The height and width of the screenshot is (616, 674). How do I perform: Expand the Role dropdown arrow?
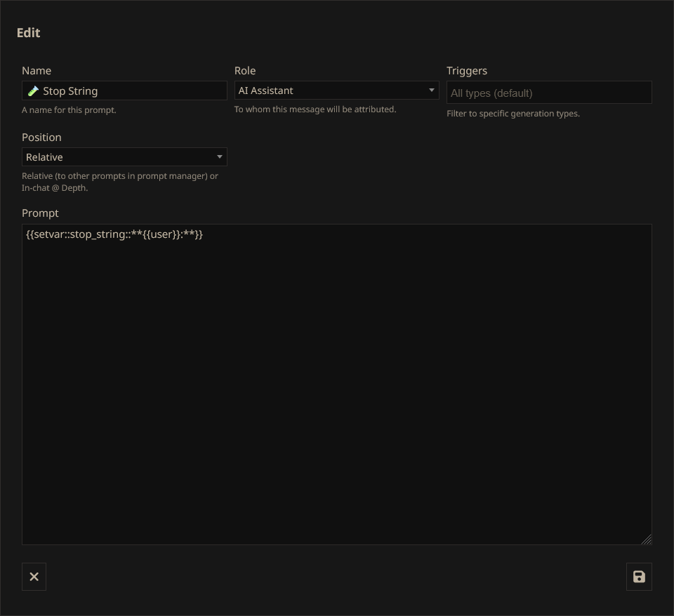[x=431, y=91]
